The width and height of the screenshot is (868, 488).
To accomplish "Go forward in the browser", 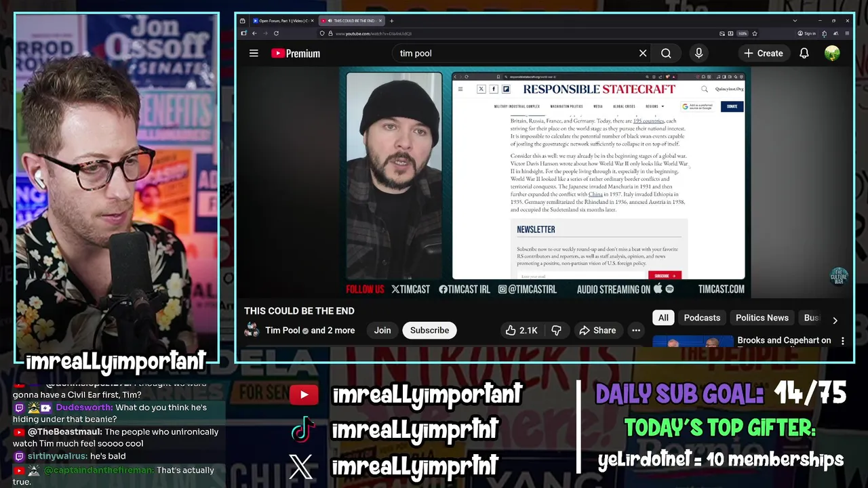I will (264, 33).
